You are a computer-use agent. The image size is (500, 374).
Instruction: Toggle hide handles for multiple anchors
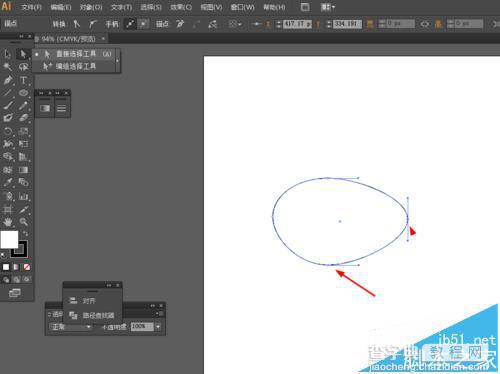point(143,24)
